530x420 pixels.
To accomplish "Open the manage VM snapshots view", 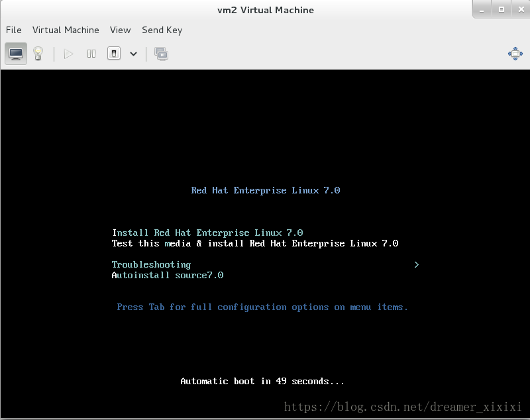I will 161,54.
